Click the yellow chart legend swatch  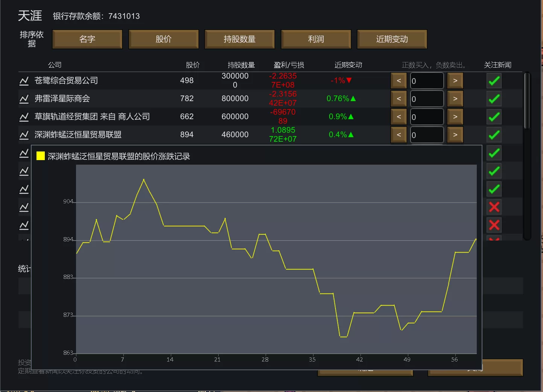pyautogui.click(x=41, y=156)
